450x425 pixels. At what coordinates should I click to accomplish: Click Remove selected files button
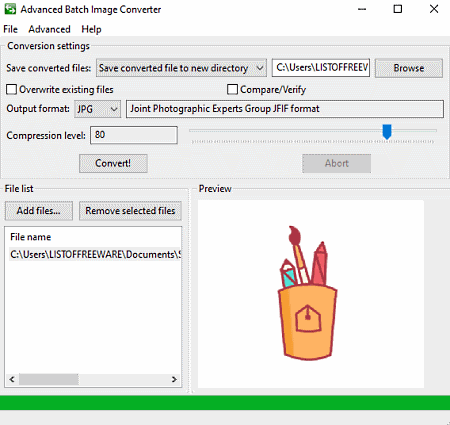pyautogui.click(x=130, y=211)
